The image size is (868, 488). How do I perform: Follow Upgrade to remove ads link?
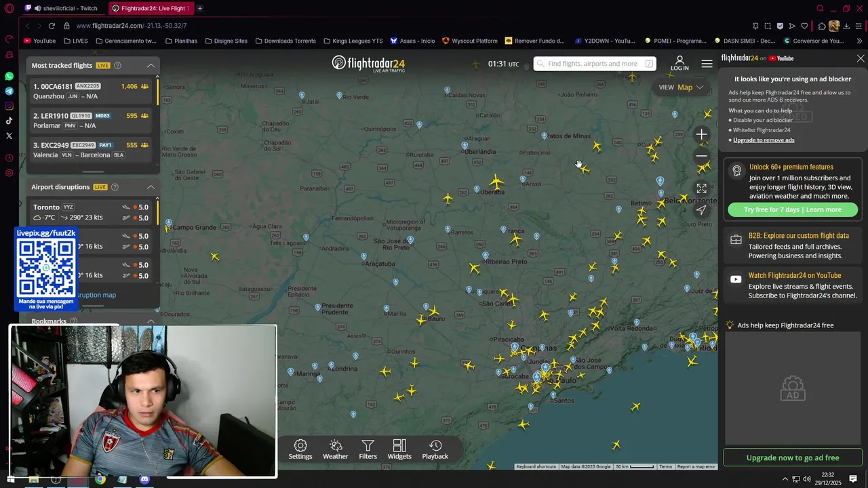764,140
